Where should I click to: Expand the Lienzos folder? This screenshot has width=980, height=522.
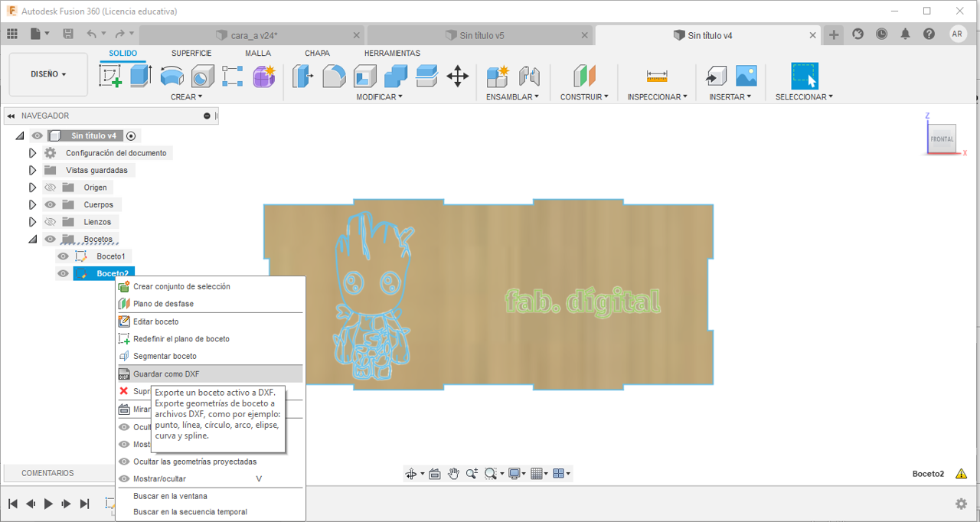tap(32, 222)
